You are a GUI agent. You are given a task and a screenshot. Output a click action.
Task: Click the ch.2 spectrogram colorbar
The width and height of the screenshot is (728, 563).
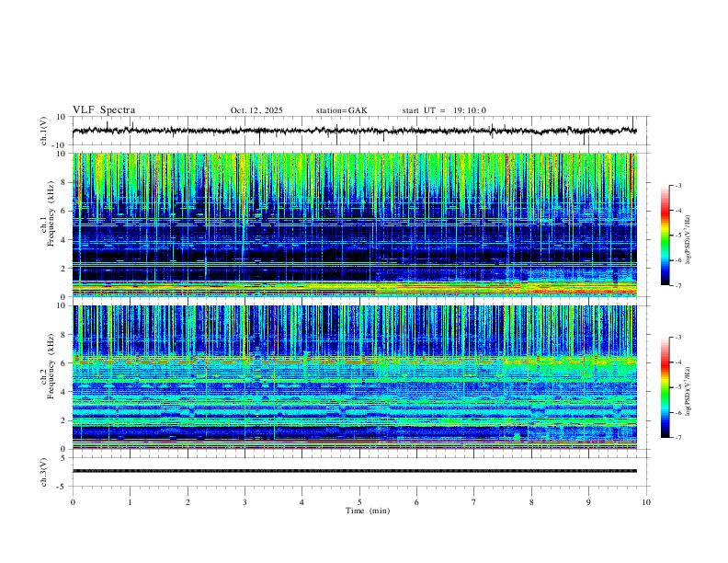[665, 387]
